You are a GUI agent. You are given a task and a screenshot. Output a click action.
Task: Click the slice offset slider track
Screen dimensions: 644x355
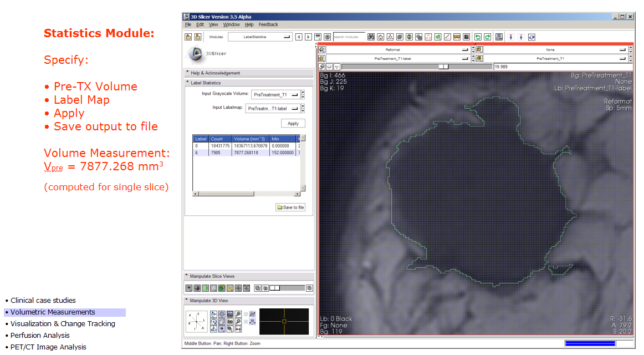[x=388, y=66]
